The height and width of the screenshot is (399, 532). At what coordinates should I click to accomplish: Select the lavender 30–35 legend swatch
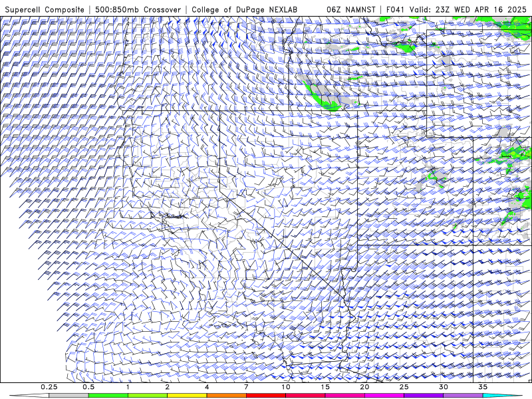463,396
